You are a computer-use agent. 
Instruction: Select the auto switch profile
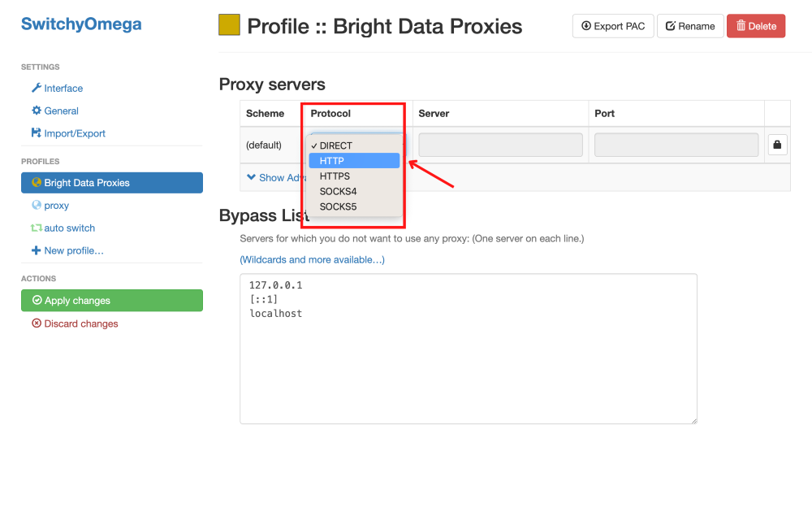(x=69, y=228)
